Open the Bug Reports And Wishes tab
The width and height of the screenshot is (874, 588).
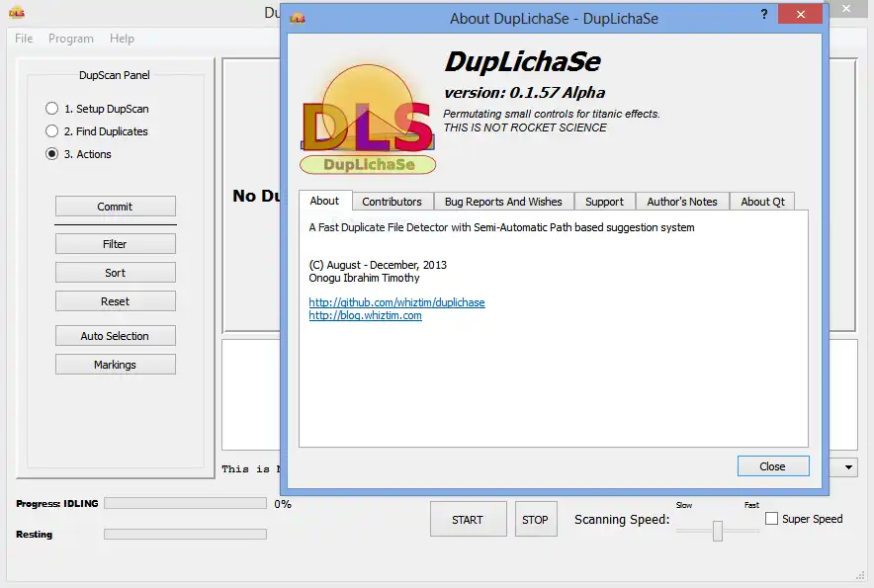point(503,202)
